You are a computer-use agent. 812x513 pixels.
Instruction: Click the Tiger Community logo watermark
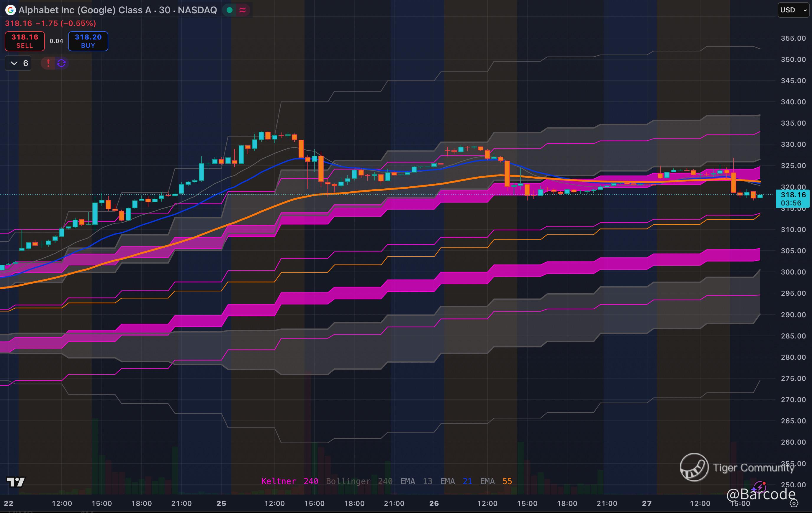(694, 467)
